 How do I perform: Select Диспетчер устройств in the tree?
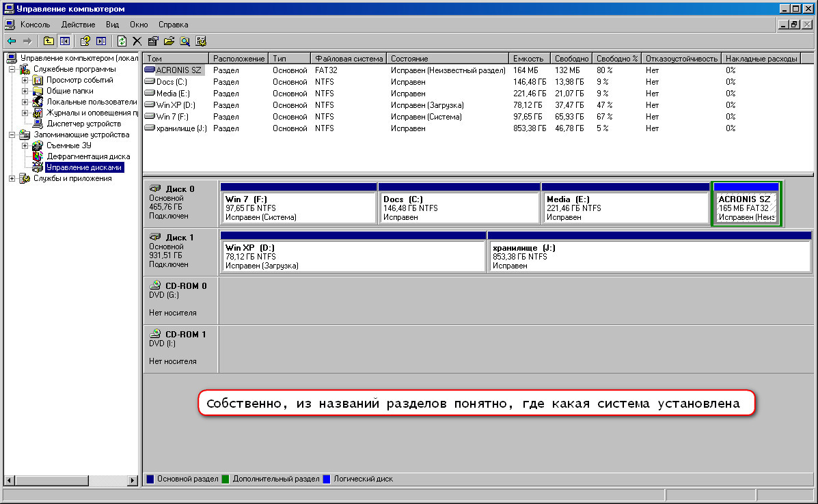coord(83,124)
